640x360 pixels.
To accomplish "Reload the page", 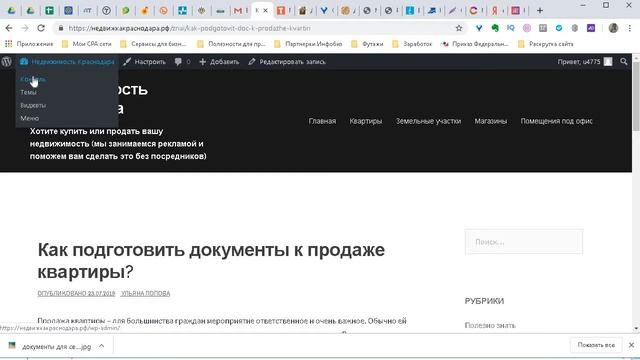I will [41, 28].
